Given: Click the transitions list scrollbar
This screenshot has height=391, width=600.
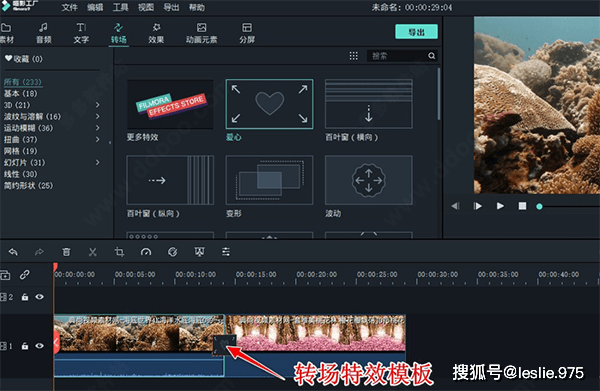Looking at the screenshot, I should pyautogui.click(x=439, y=94).
